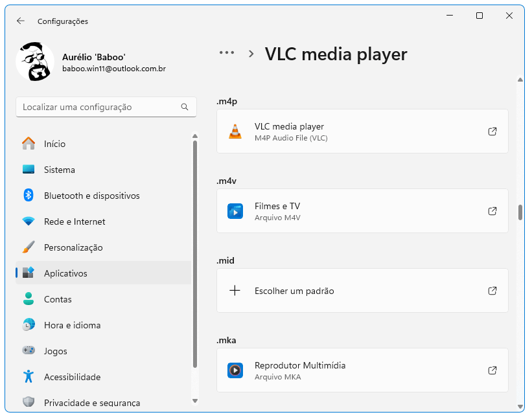Click the .mid extension heading
The image size is (532, 419).
click(x=226, y=260)
